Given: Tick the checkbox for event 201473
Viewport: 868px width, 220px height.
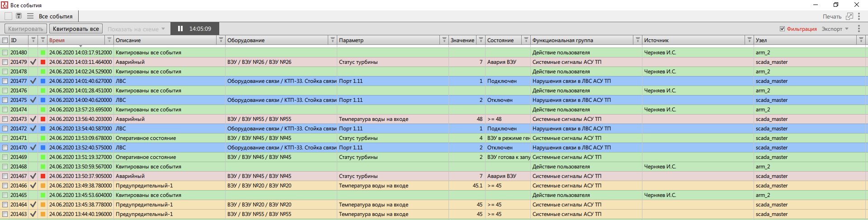Looking at the screenshot, I should pos(5,119).
